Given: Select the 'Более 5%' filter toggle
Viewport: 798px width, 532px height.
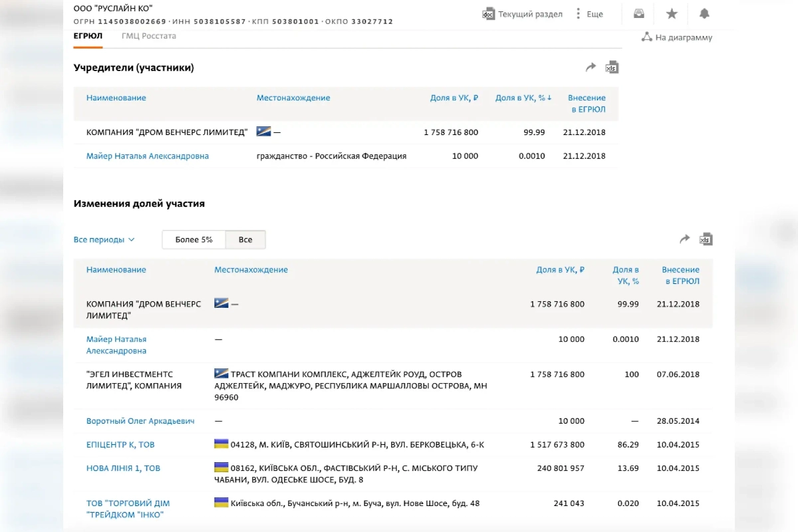Looking at the screenshot, I should 194,239.
